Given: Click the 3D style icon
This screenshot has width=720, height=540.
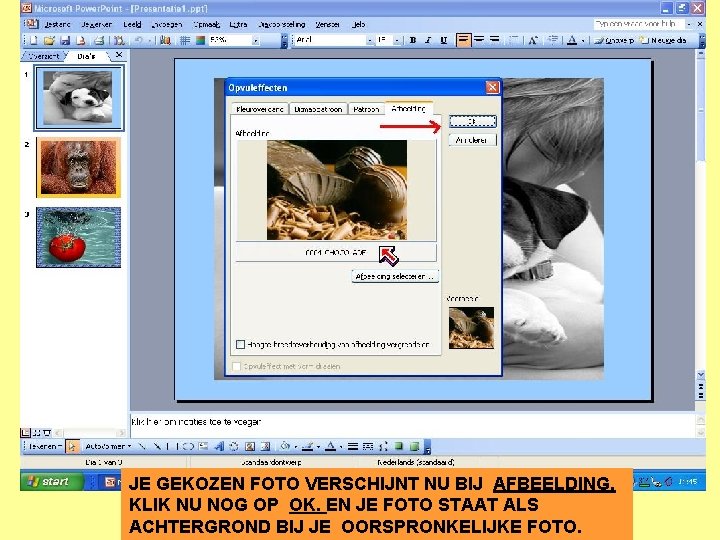Looking at the screenshot, I should click(415, 446).
